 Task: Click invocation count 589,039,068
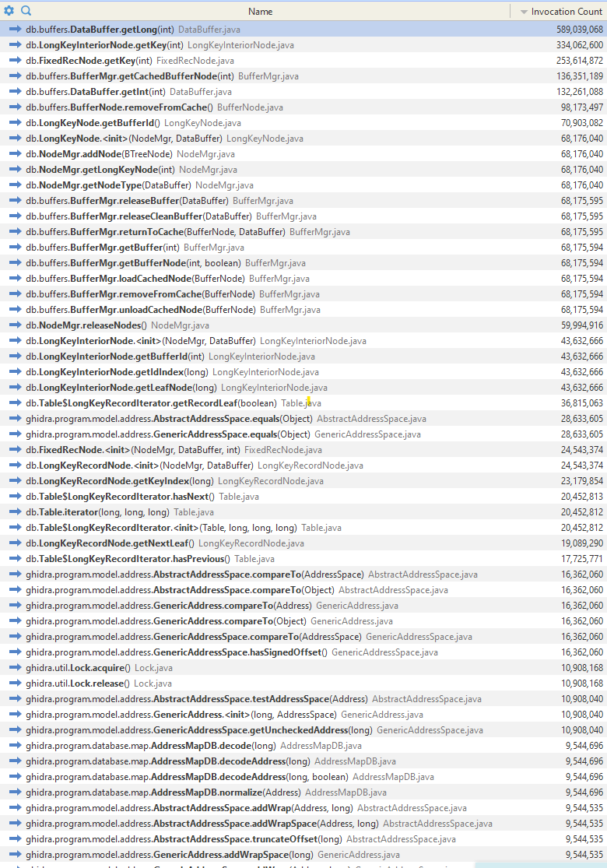click(x=579, y=30)
